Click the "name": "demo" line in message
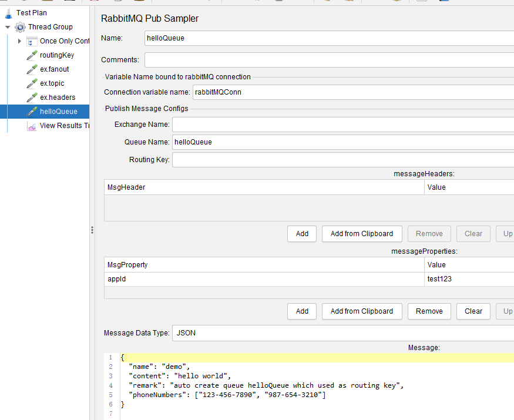 click(x=159, y=367)
